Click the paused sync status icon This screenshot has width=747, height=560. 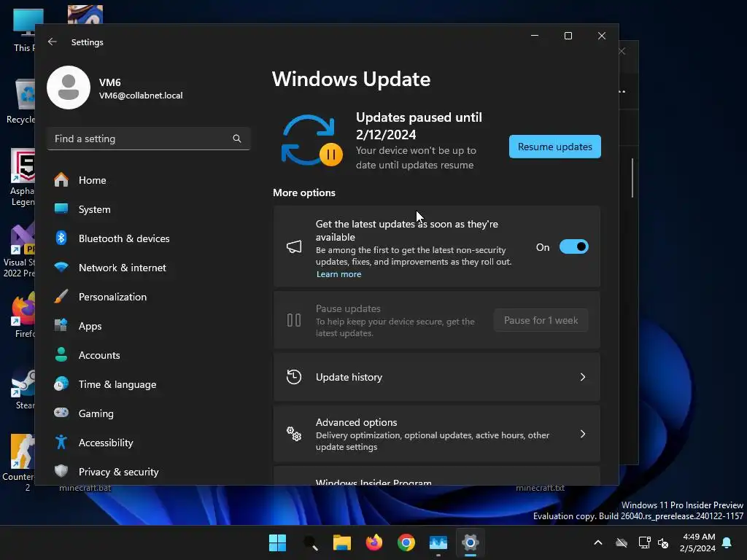311,141
